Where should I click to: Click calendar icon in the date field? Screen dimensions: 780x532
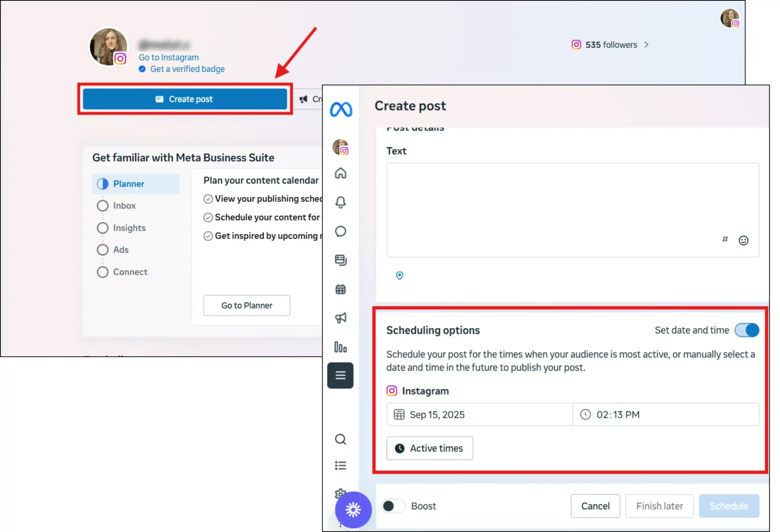pos(399,414)
